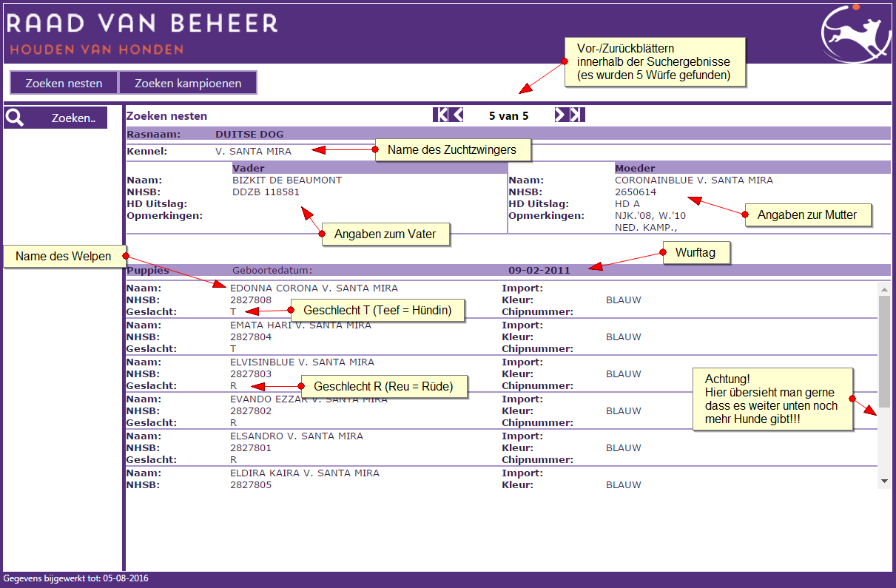
Task: Select puppy ELDIRA KAIRA V. SANTA MIRA
Action: click(305, 473)
